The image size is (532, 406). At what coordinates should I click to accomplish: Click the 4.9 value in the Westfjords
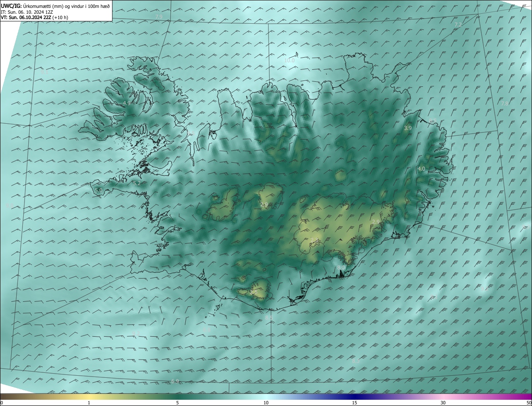(127, 103)
